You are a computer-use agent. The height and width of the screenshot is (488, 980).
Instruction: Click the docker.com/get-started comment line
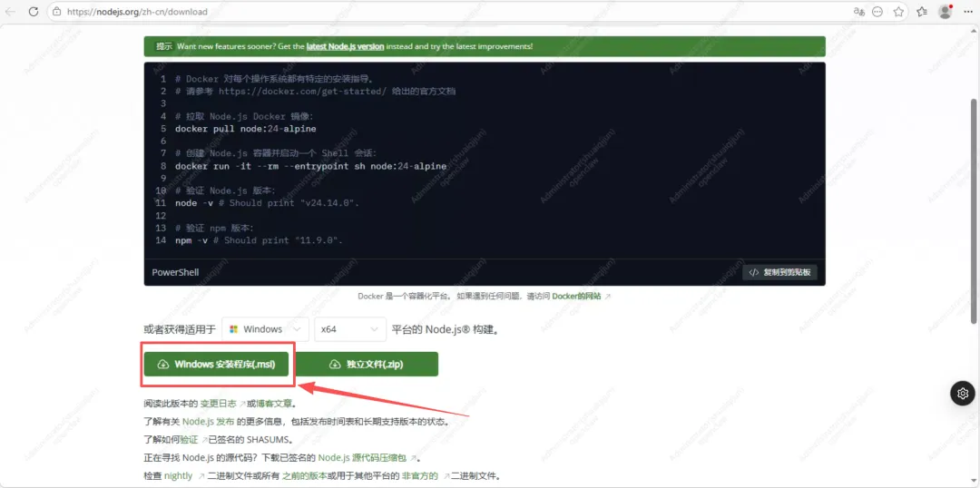pos(316,92)
